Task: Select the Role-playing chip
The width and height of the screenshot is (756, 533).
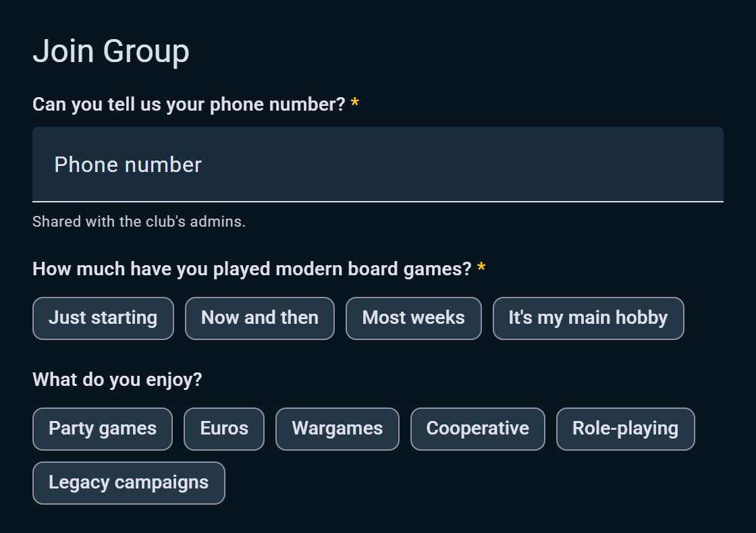Action: tap(625, 429)
